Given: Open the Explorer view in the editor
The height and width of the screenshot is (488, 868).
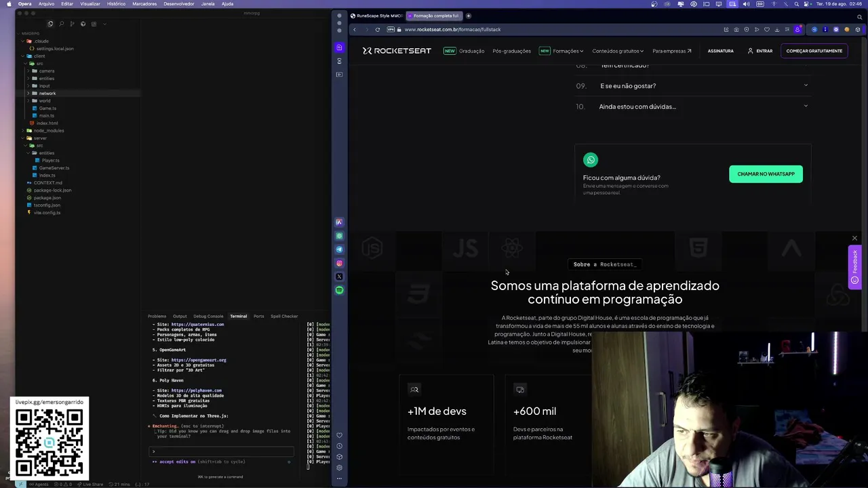Looking at the screenshot, I should pos(50,24).
